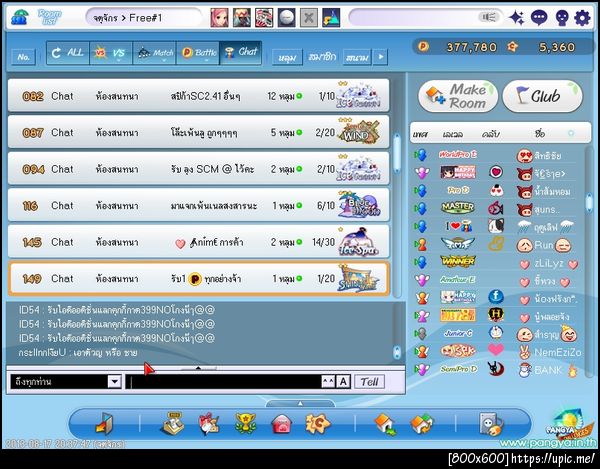Select chat room 094 รับ ลุง SCM
This screenshot has height=469, width=600.
pos(198,169)
